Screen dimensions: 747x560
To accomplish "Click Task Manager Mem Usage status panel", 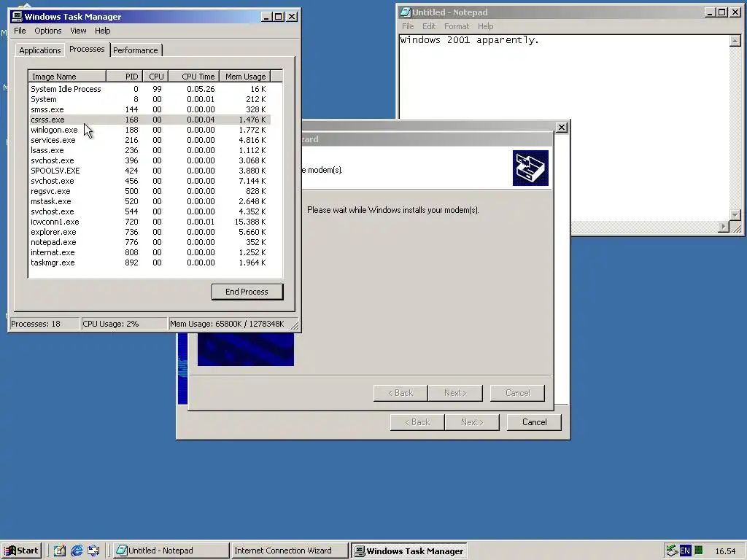I will pyautogui.click(x=233, y=324).
